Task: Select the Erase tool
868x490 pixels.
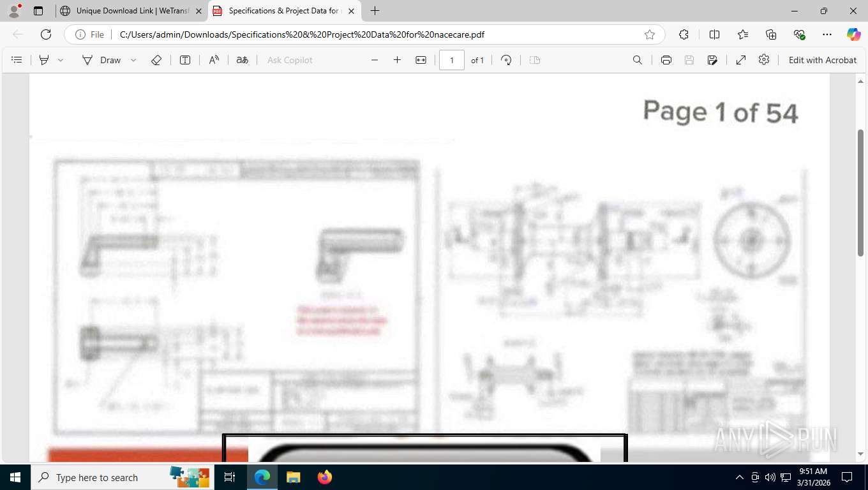Action: coord(156,60)
